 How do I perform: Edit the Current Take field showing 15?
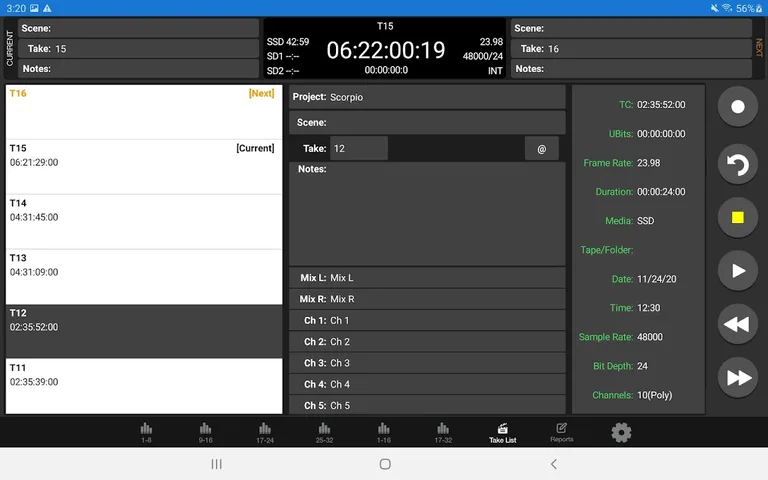(139, 48)
